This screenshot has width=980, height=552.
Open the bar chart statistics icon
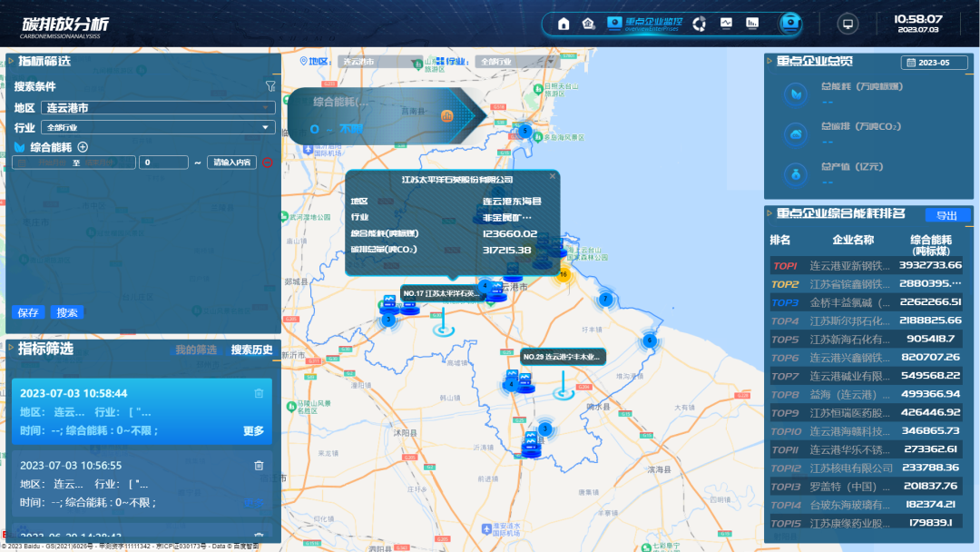pyautogui.click(x=752, y=24)
